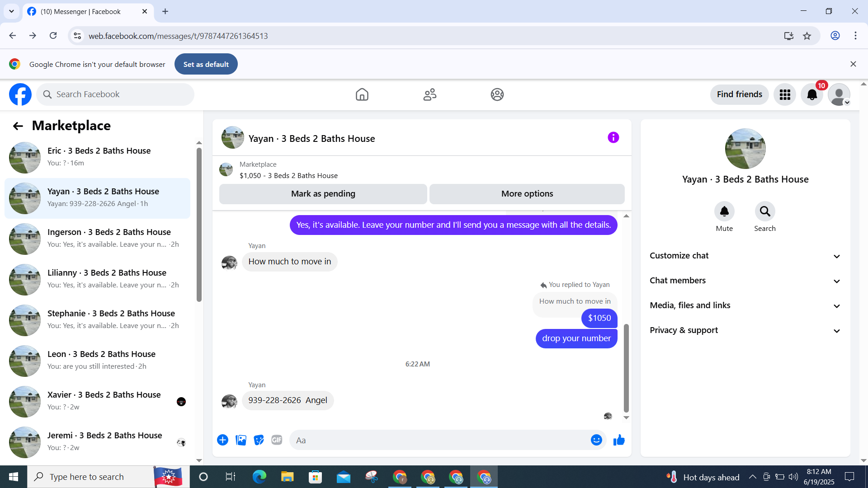868x488 pixels.
Task: Set Chrome as default browser
Action: click(206, 64)
